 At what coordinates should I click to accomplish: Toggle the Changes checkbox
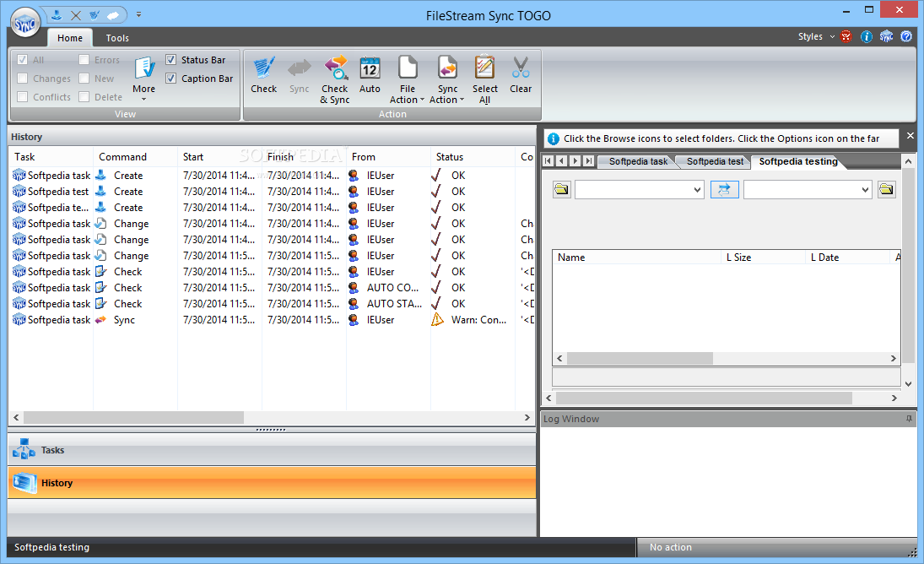(23, 79)
